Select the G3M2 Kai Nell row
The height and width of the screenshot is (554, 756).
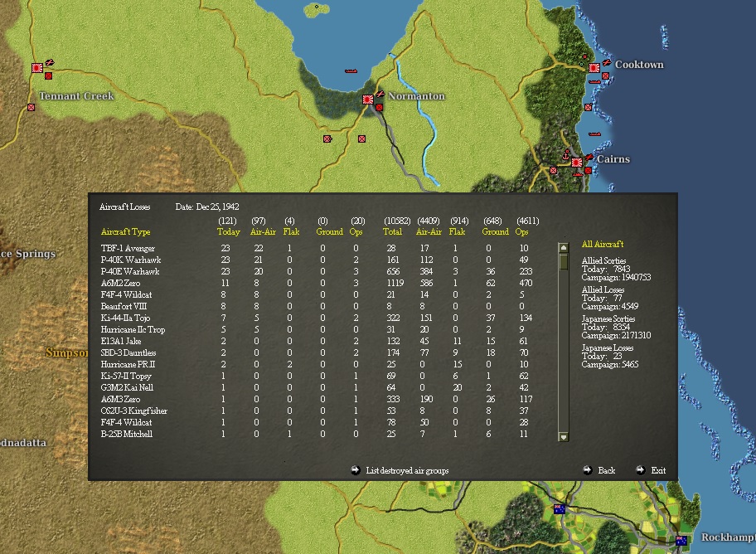(318, 387)
